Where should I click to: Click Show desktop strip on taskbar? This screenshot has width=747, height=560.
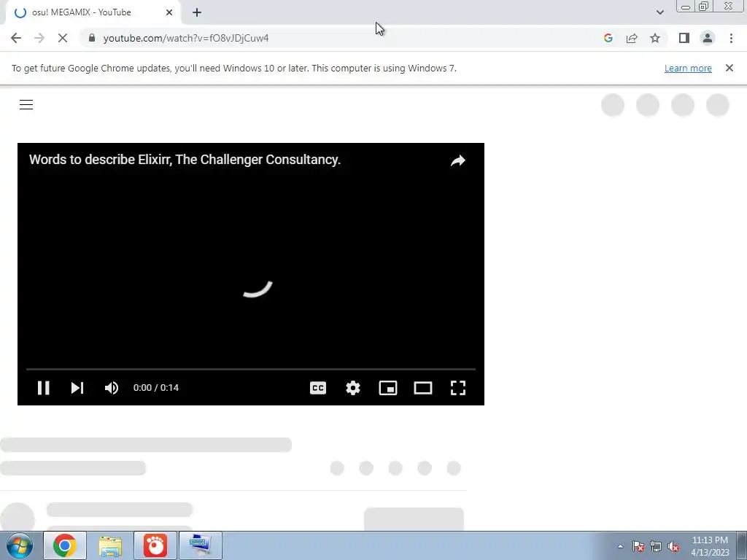742,545
